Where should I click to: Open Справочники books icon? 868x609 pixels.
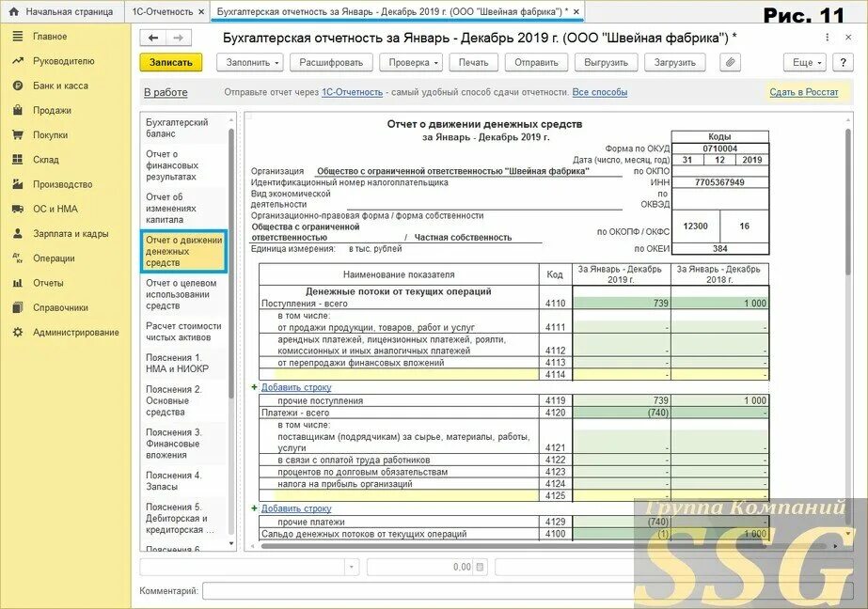coord(18,307)
